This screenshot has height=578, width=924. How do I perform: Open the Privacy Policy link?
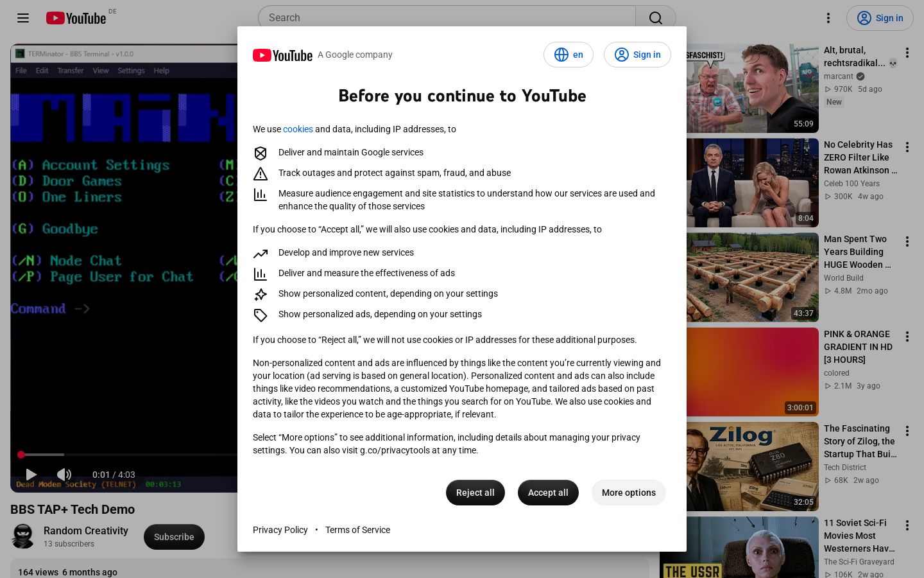click(x=280, y=530)
